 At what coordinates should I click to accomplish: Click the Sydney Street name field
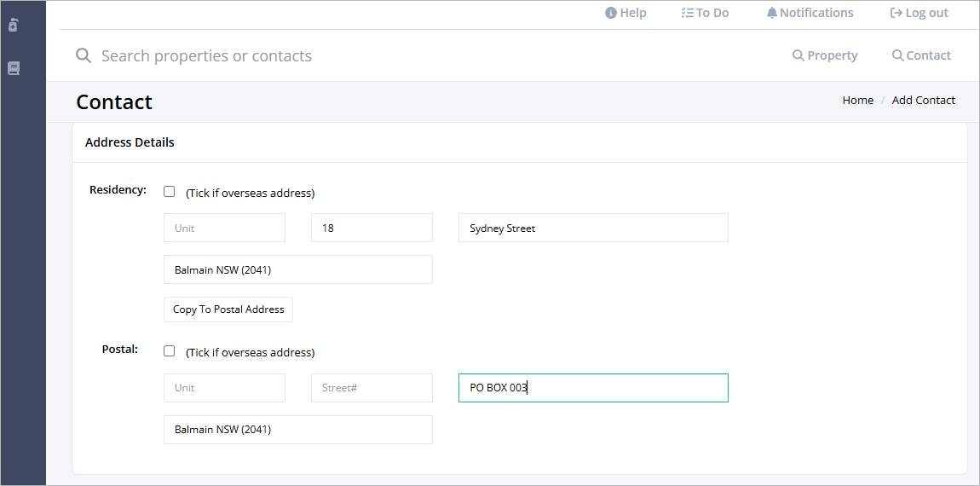coord(593,228)
